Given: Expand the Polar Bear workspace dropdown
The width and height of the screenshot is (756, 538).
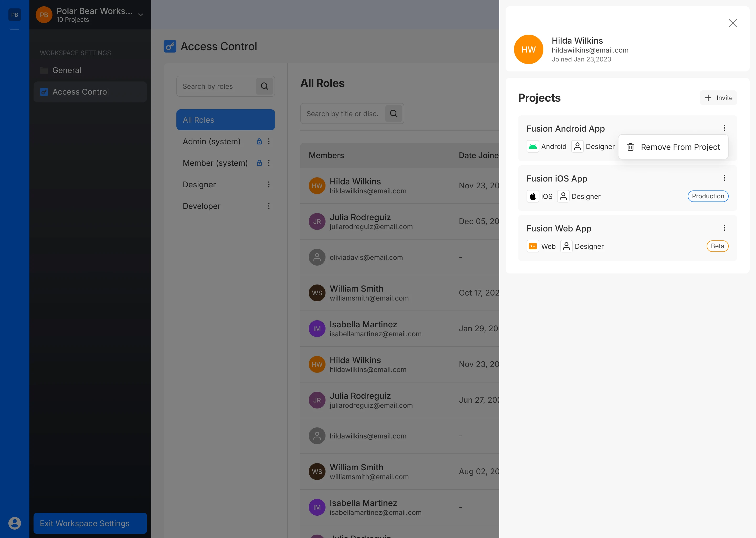Looking at the screenshot, I should 141,15.
